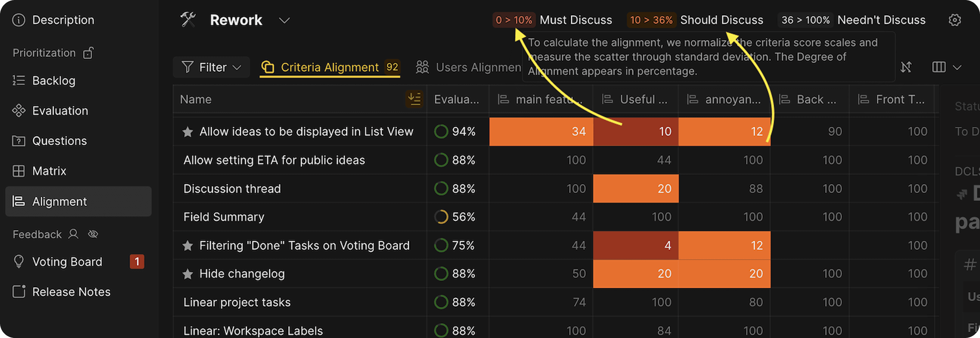980x338 pixels.
Task: Open the settings gear icon
Action: click(954, 20)
